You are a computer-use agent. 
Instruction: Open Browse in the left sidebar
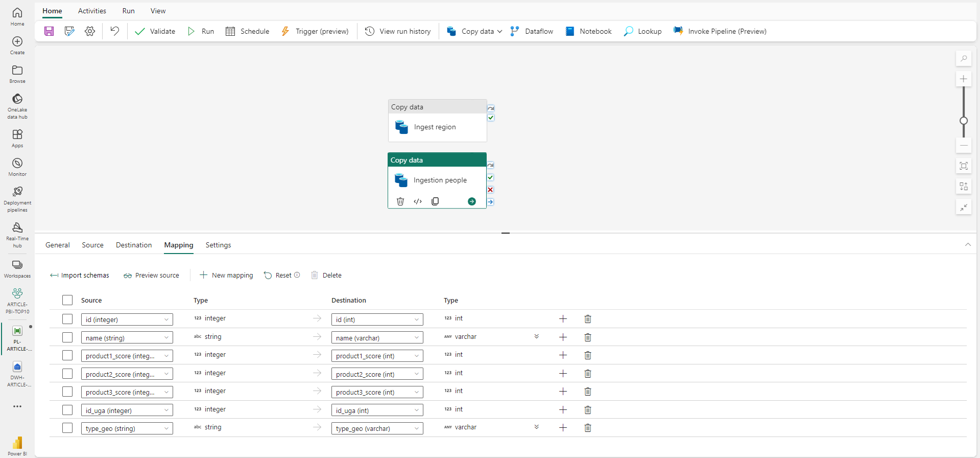point(17,74)
